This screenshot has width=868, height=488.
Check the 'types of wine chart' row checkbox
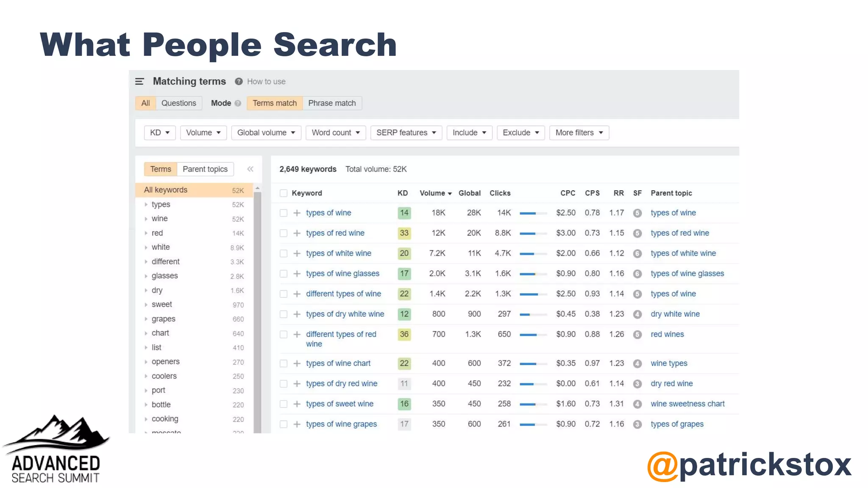pos(284,363)
